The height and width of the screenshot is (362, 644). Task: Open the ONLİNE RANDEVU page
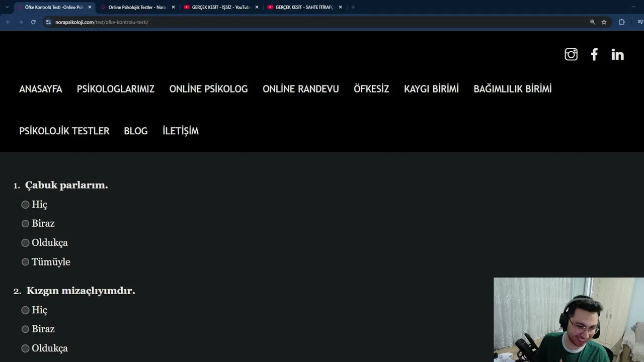point(301,89)
